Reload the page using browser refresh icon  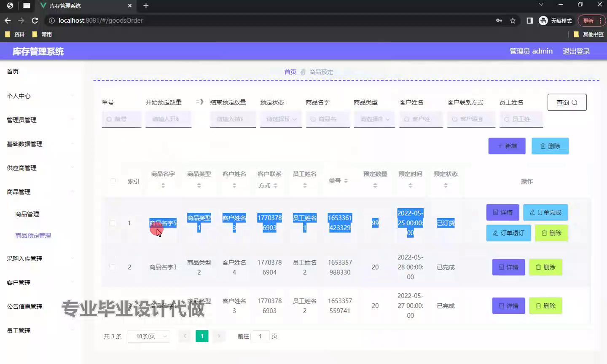point(35,21)
